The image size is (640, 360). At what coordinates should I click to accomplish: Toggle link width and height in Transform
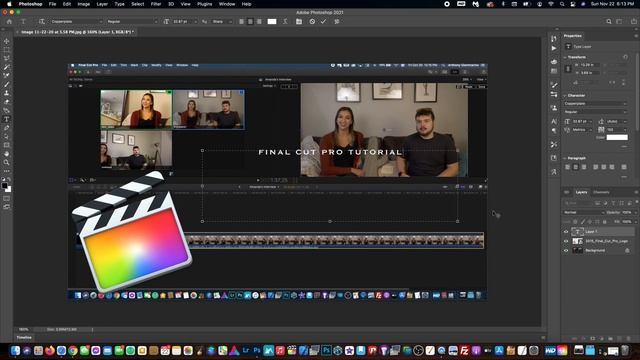[568, 69]
